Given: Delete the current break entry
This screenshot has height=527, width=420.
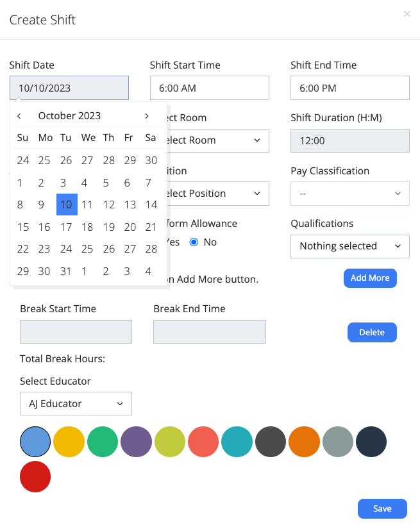Looking at the screenshot, I should 372,332.
